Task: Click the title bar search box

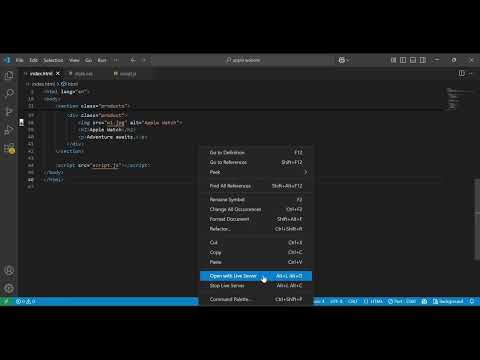Action: pos(243,60)
